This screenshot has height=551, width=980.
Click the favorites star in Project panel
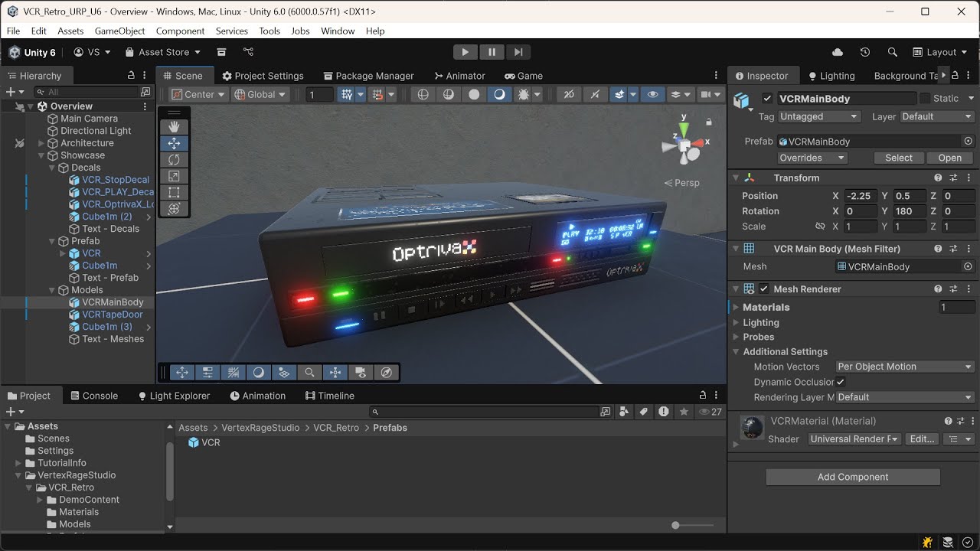(x=684, y=412)
